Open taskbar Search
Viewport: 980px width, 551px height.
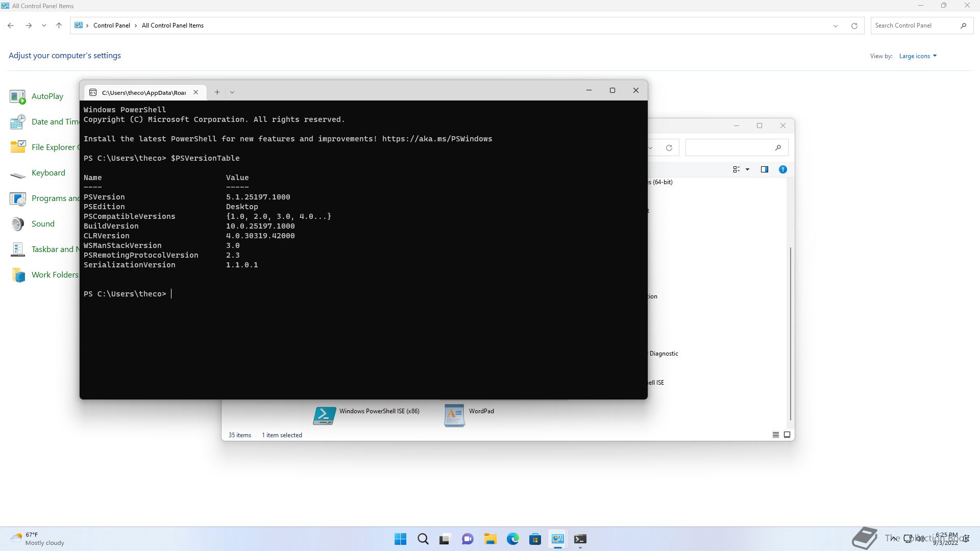click(x=423, y=539)
